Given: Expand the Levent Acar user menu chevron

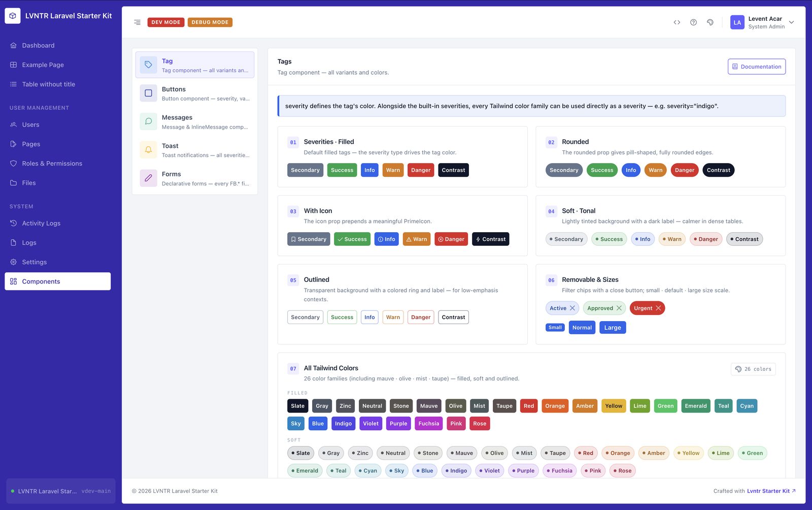Looking at the screenshot, I should point(791,22).
